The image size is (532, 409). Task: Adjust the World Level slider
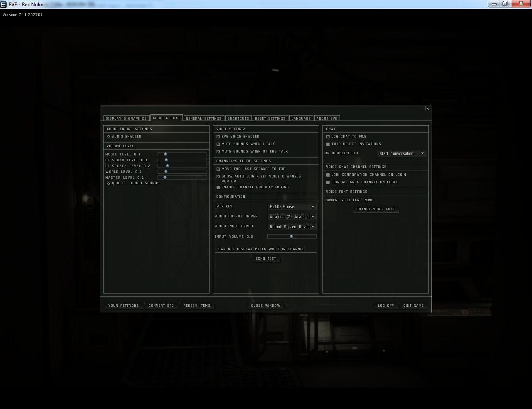182,172
